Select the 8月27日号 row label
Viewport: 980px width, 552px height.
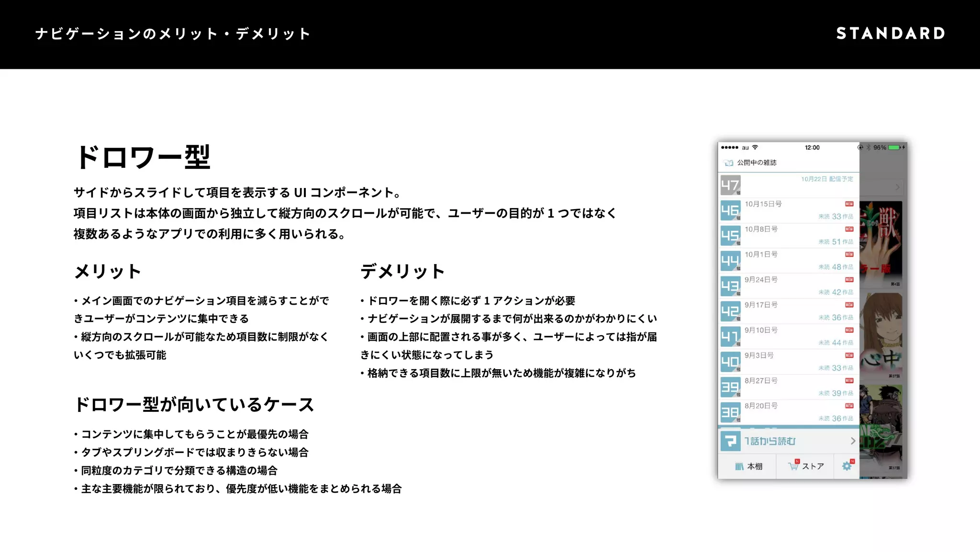pos(761,381)
